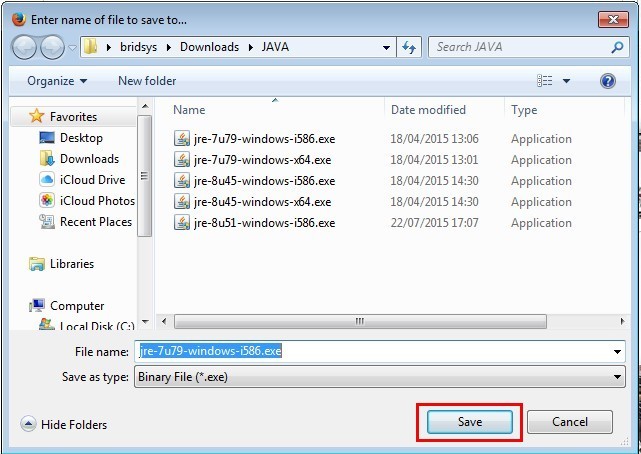Click the horizontal scrollbar in file list
The image size is (641, 454).
[x=360, y=321]
